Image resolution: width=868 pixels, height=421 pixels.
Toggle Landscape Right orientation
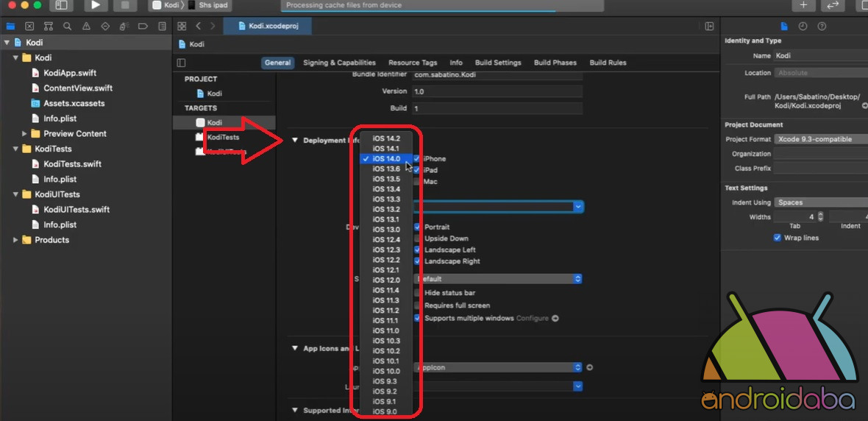[417, 261]
